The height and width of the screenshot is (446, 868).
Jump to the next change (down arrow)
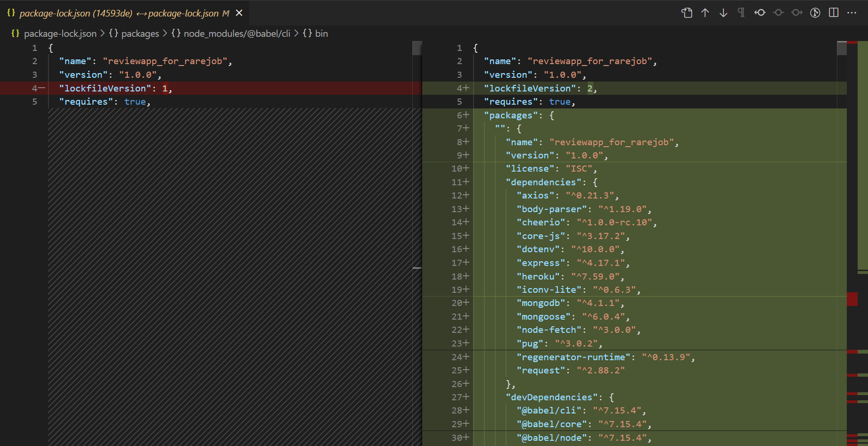(723, 13)
